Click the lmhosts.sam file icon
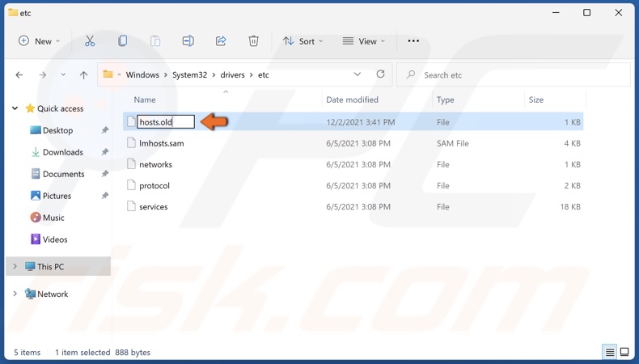The image size is (639, 364). click(x=131, y=143)
